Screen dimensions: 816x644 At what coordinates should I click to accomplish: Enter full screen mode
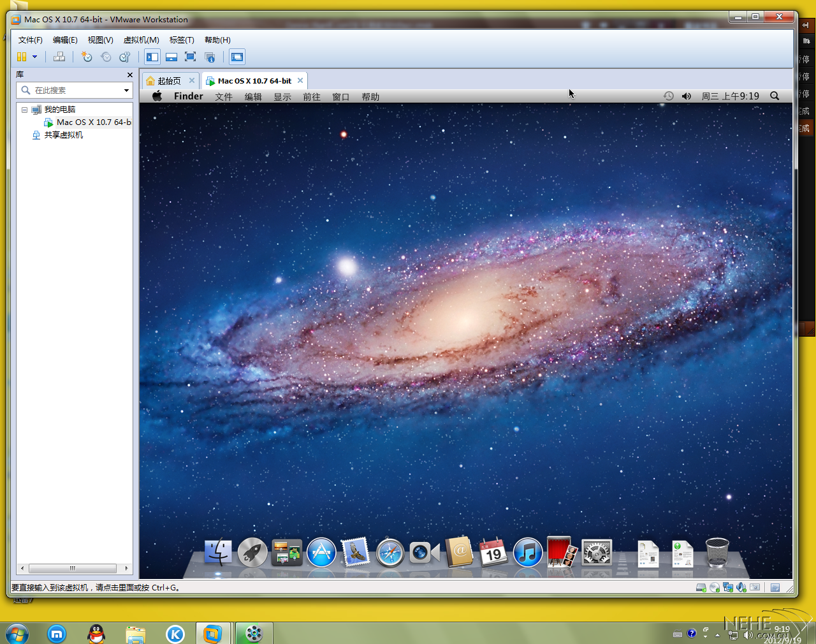pos(190,57)
